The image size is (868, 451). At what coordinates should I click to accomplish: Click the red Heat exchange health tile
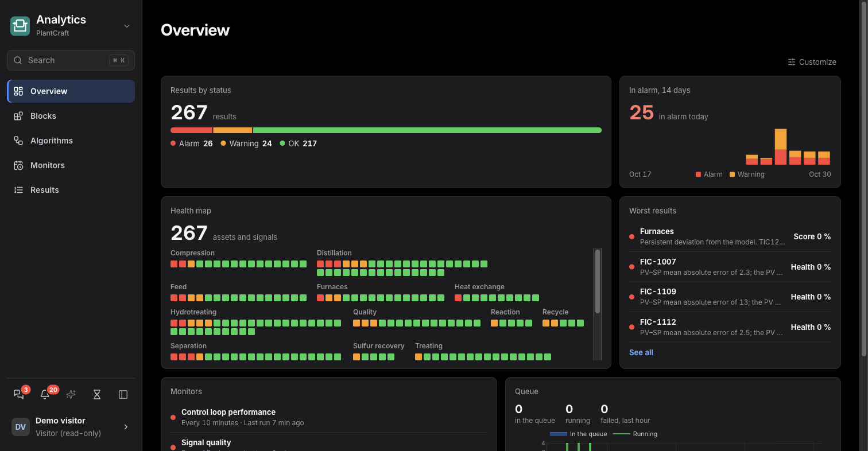[x=458, y=298]
